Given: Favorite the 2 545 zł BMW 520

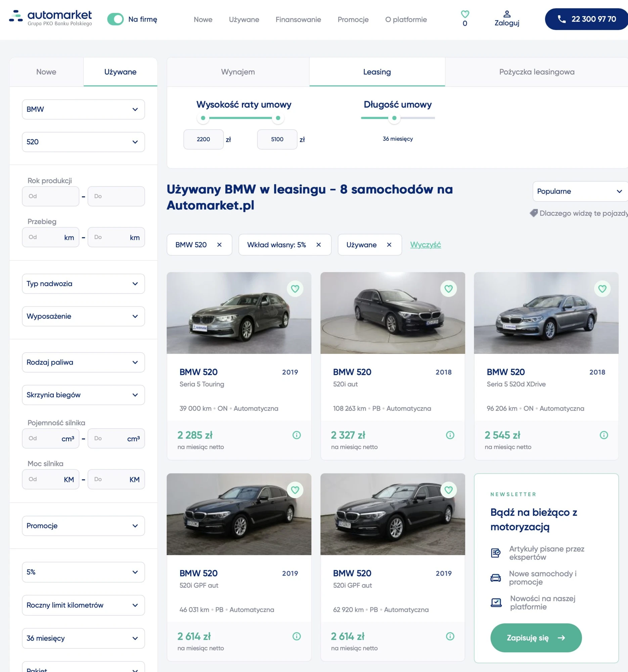Looking at the screenshot, I should [602, 289].
